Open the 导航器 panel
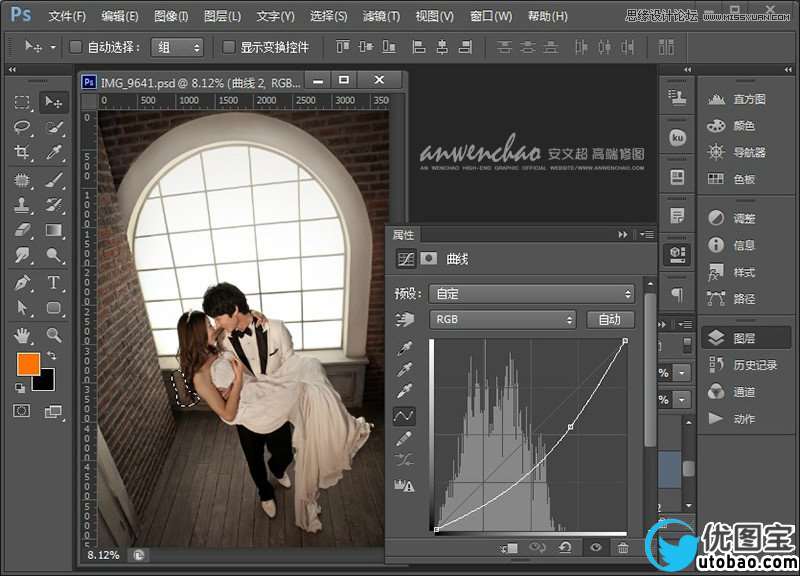800x576 pixels. [737, 152]
